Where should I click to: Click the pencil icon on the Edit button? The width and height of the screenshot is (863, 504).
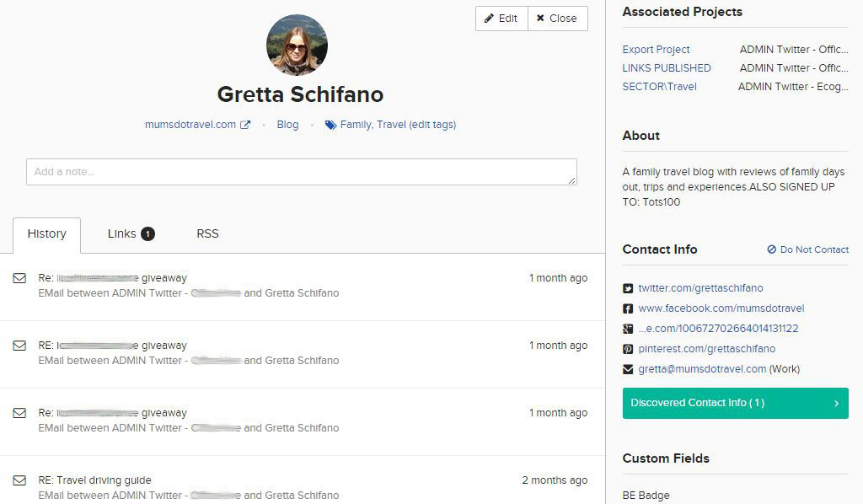click(x=487, y=18)
